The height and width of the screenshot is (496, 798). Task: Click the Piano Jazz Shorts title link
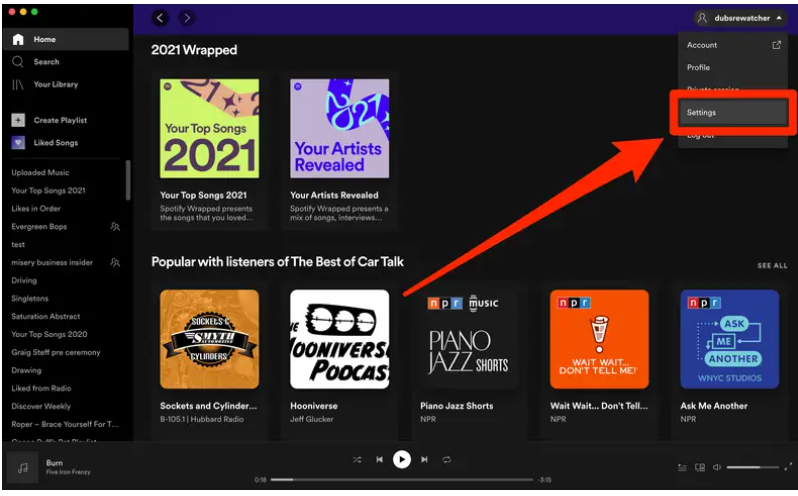tap(457, 406)
